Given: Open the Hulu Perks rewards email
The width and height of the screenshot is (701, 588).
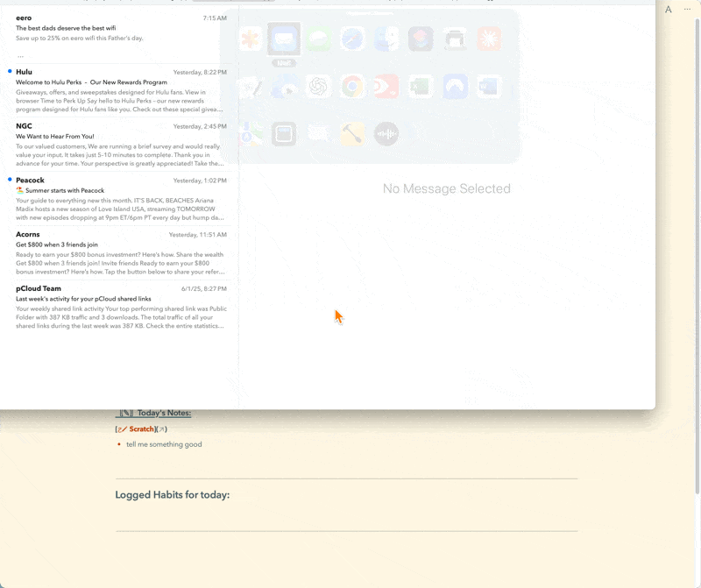Looking at the screenshot, I should (121, 90).
